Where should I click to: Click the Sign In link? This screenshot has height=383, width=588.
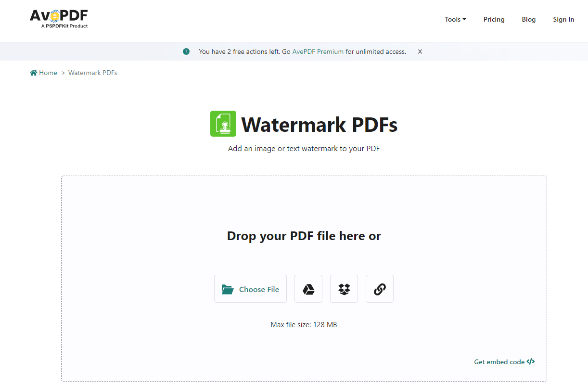[563, 19]
